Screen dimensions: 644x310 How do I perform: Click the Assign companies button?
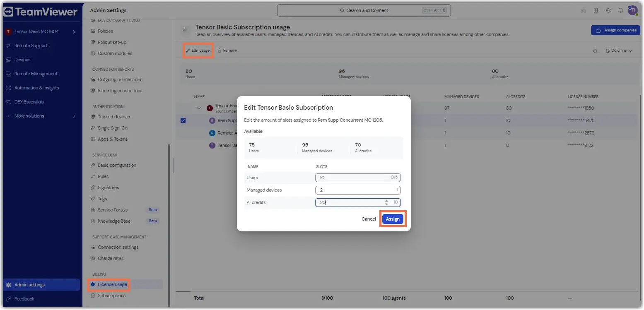(x=615, y=30)
